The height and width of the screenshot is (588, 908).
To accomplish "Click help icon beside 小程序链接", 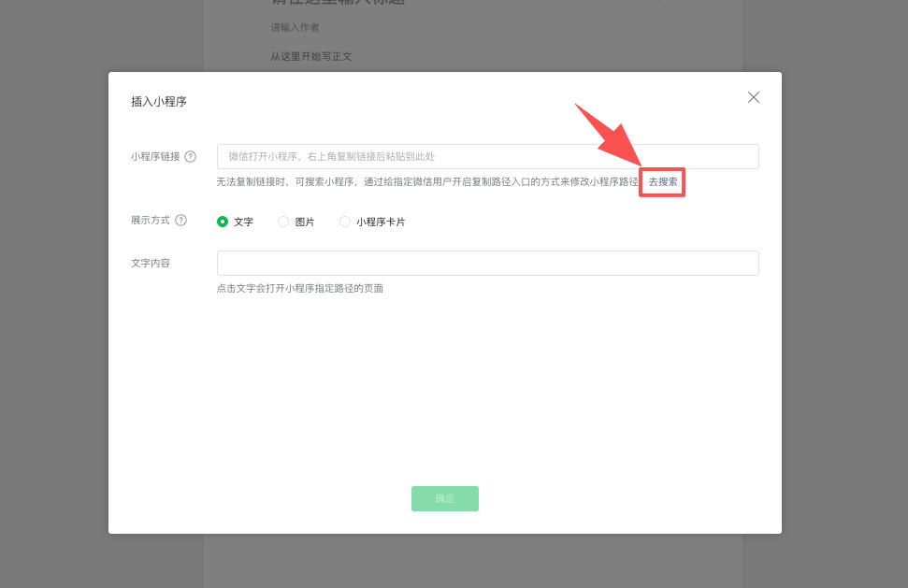I will 191,157.
